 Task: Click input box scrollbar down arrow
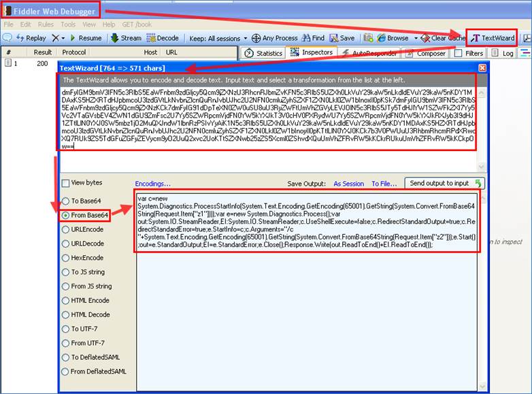[x=481, y=166]
